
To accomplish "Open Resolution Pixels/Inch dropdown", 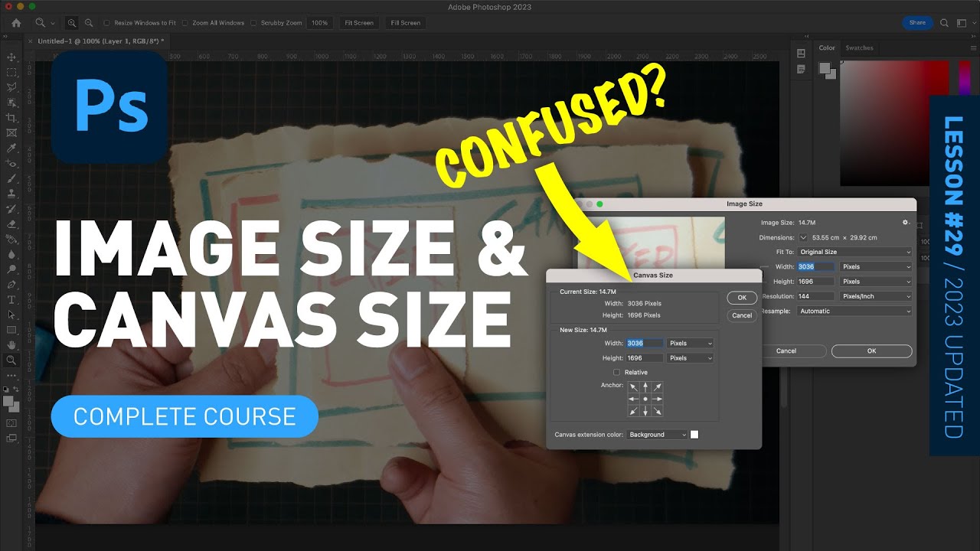I will point(877,296).
